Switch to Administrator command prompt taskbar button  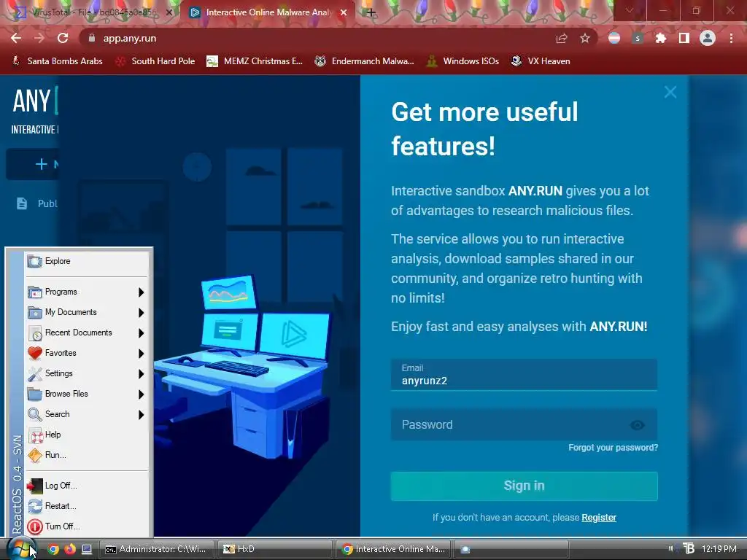pyautogui.click(x=156, y=550)
